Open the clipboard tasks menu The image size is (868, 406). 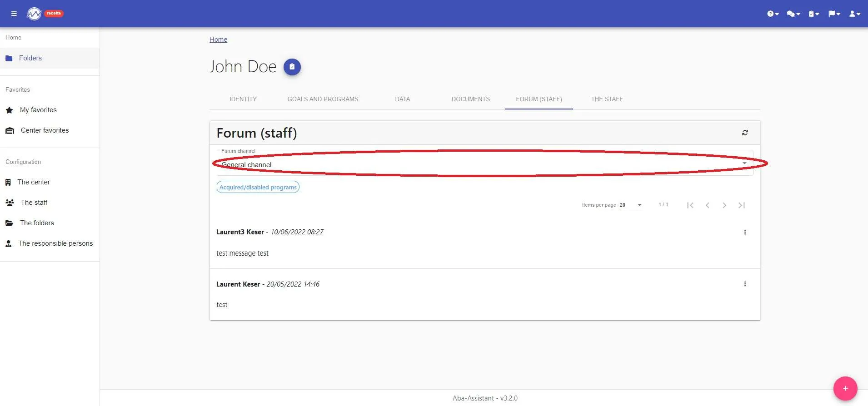(813, 14)
